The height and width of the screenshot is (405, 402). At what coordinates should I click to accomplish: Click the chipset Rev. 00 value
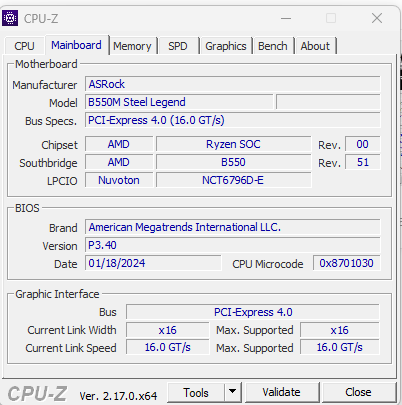363,144
